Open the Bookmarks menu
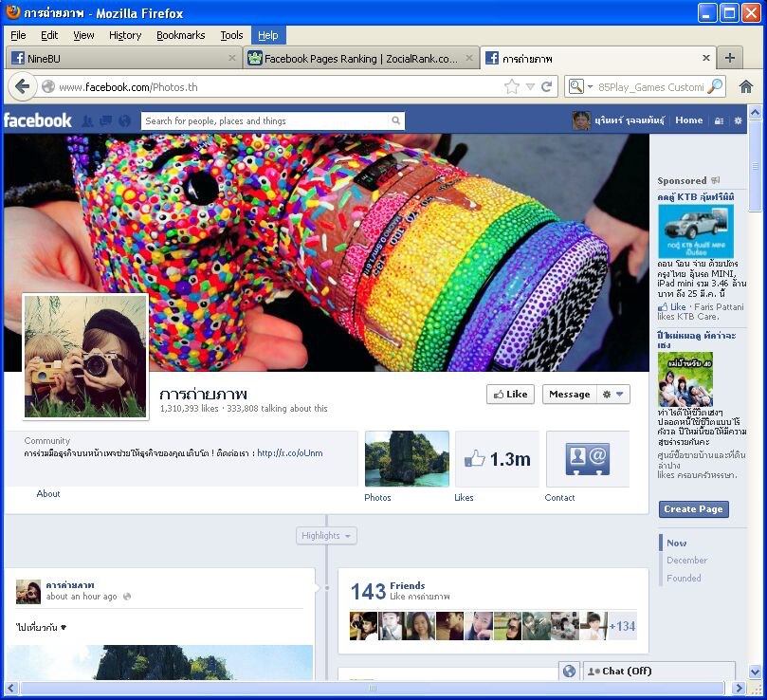This screenshot has height=700, width=767. pyautogui.click(x=180, y=35)
